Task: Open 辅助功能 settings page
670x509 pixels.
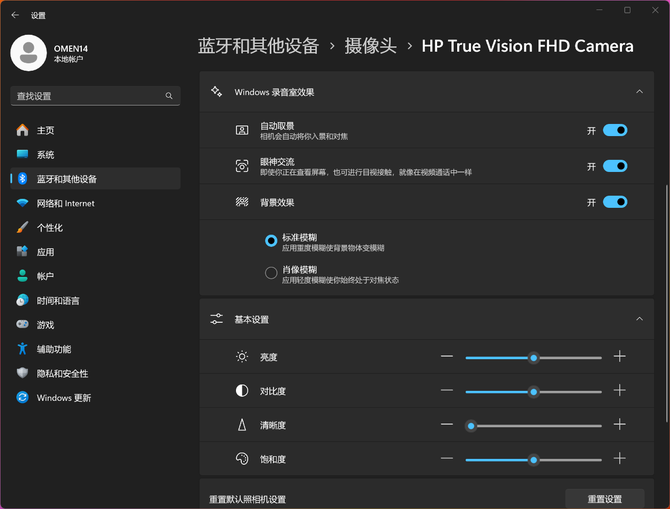Action: [95, 349]
